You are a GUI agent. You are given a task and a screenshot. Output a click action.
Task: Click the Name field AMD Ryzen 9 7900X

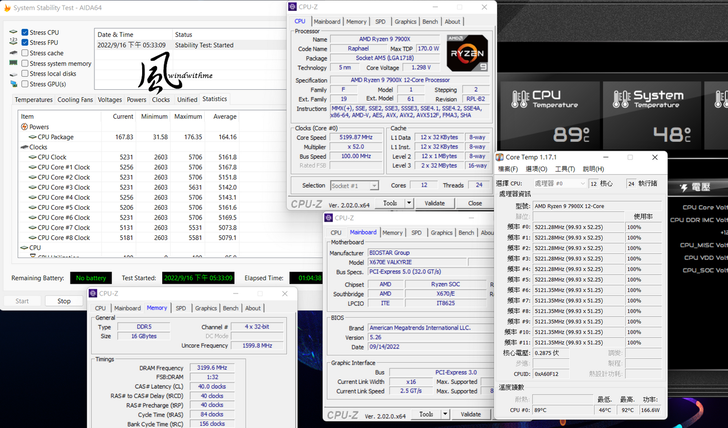point(384,39)
